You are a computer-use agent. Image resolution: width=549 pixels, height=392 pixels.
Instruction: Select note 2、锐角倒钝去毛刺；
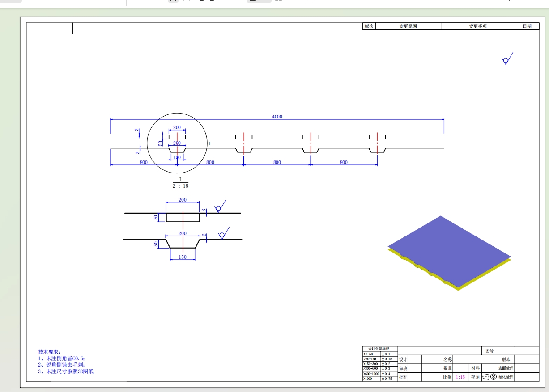62,365
